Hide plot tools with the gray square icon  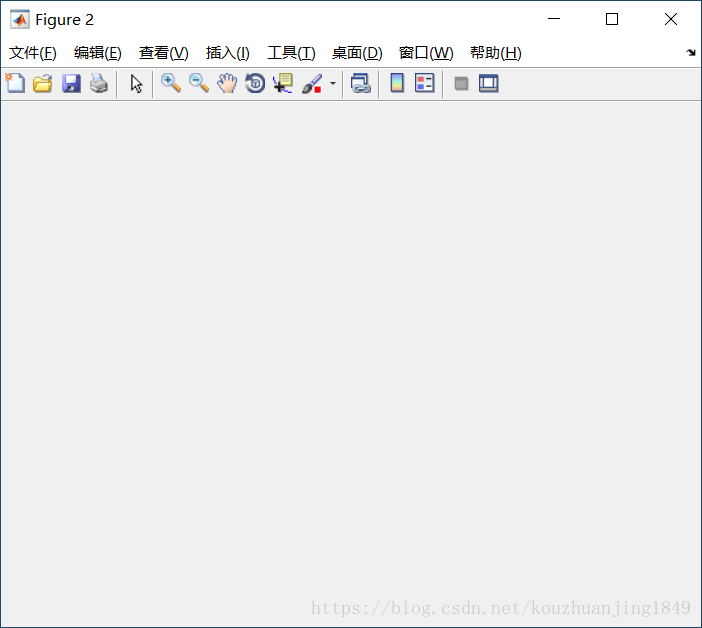(x=461, y=84)
